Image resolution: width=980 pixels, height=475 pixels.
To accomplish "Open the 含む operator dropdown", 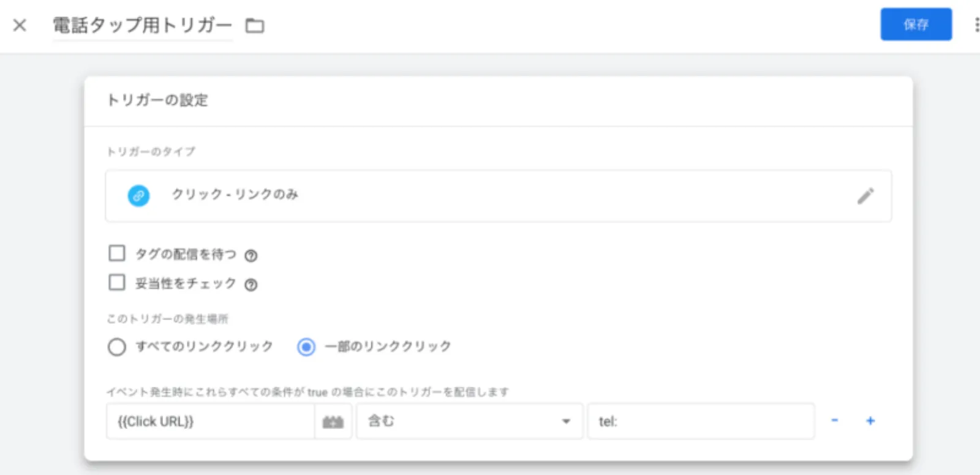I will tap(469, 421).
